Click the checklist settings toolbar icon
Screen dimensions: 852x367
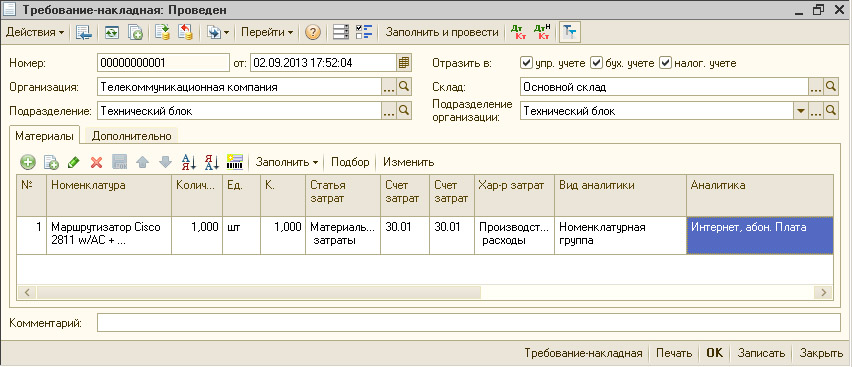(x=364, y=33)
